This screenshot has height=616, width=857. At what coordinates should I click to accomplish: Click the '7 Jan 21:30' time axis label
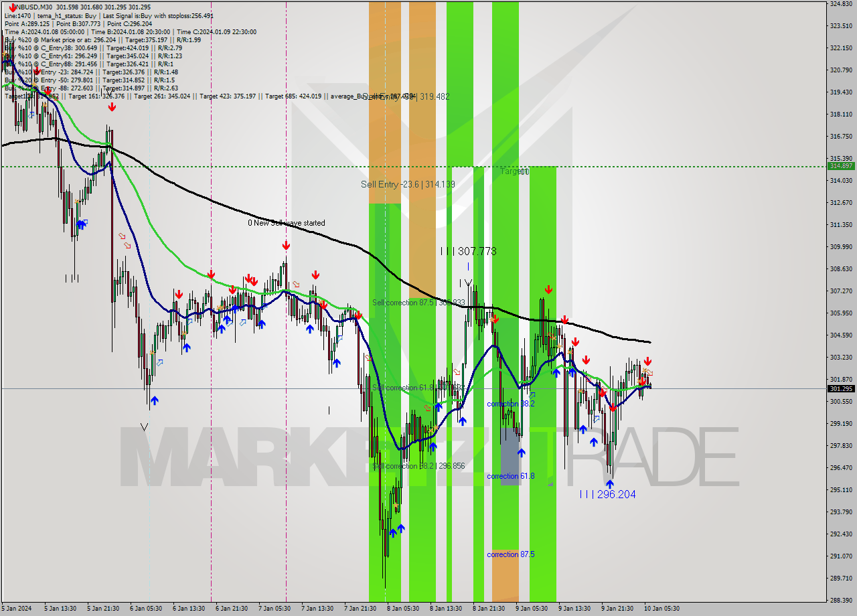coord(360,609)
